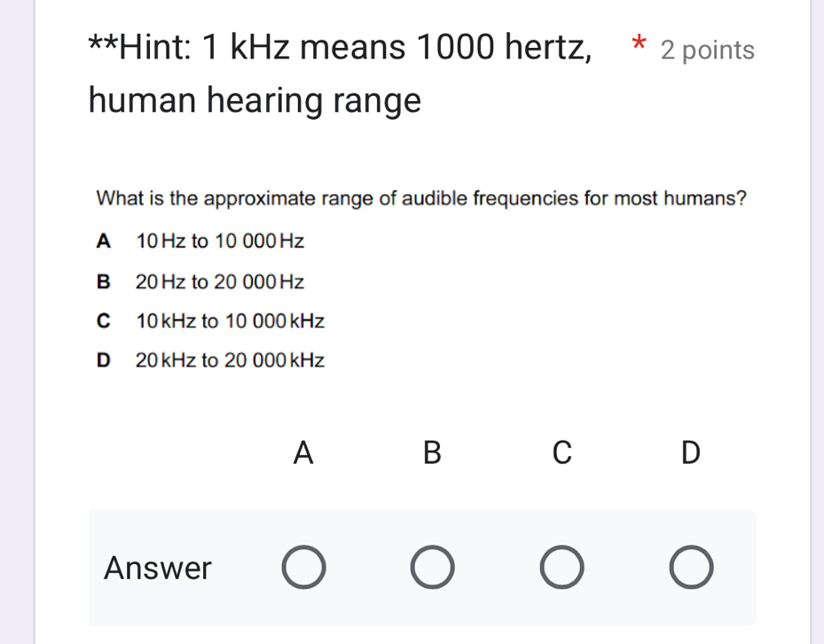Click the audible frequencies question text
Screen dimensions: 824x644
point(420,197)
